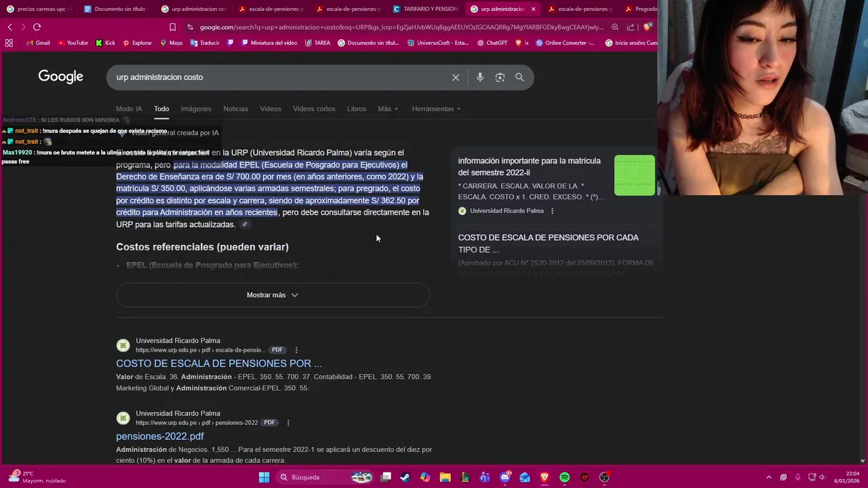
Task: Open the Online Converter bookmark
Action: [565, 43]
